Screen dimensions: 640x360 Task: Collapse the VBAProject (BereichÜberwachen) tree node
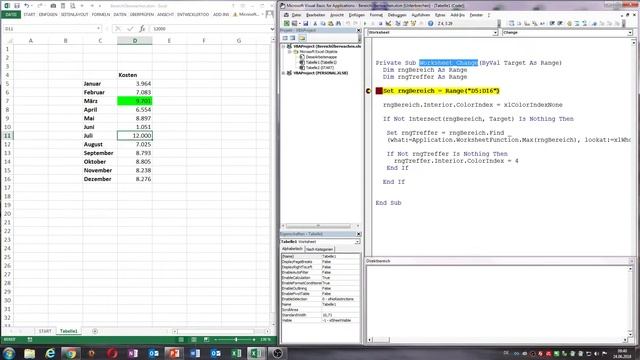[x=284, y=47]
